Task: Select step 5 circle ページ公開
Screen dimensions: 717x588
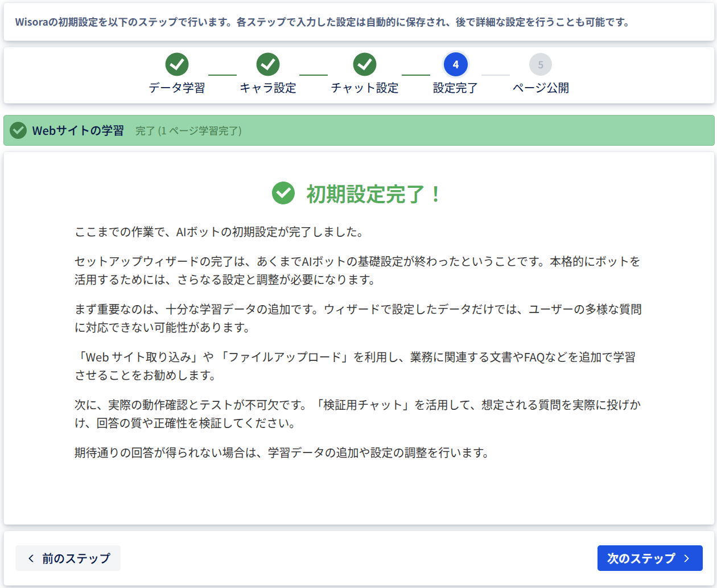Action: tap(541, 64)
